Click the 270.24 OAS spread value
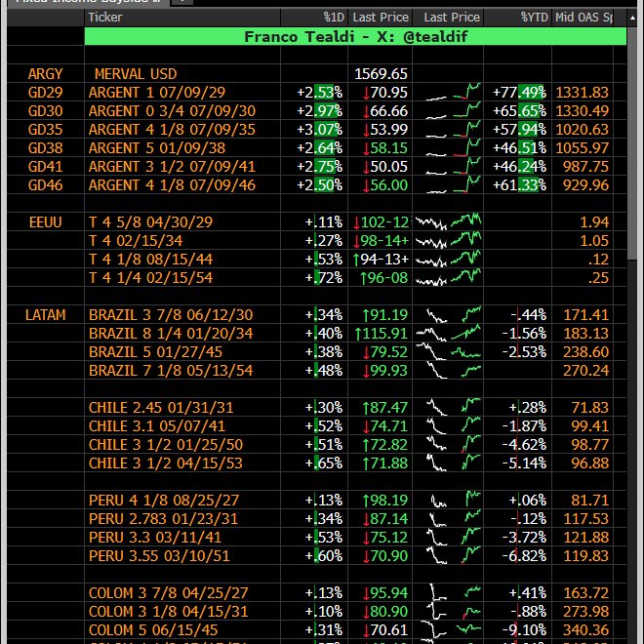Viewport: 644px width, 644px height. click(x=585, y=371)
